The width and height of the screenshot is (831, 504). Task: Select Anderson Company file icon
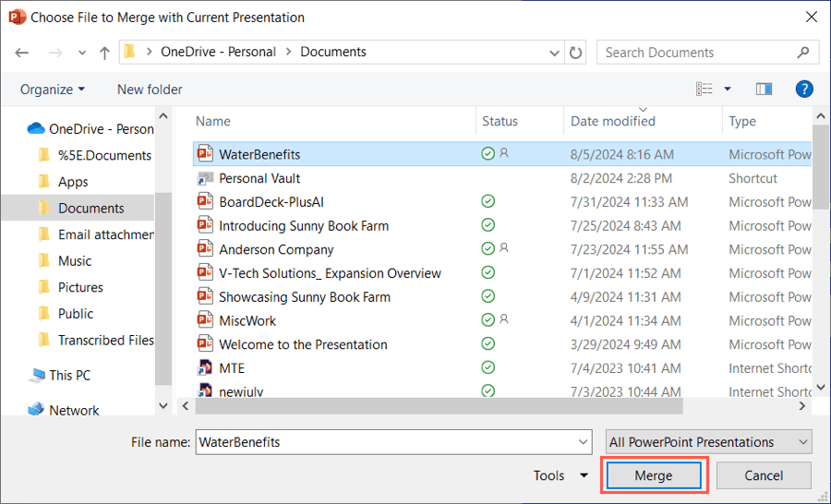(205, 249)
